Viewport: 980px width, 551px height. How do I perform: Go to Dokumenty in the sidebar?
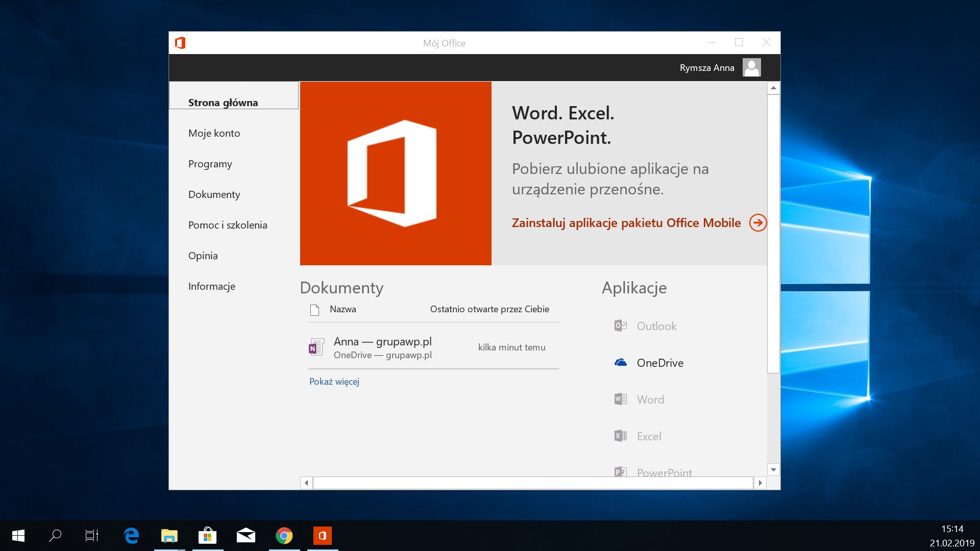pos(214,194)
